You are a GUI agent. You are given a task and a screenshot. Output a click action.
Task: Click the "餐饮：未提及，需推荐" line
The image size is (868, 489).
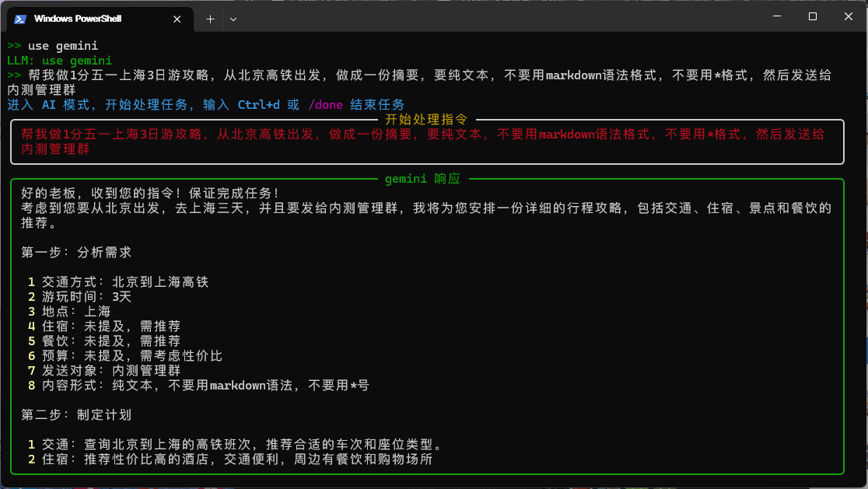point(104,341)
